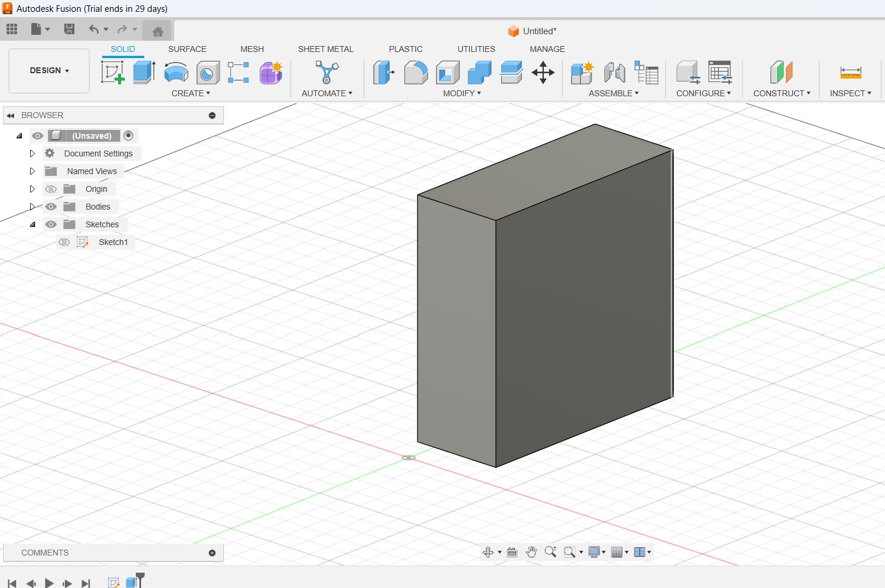The height and width of the screenshot is (588, 885).
Task: Select the Construct offset plane icon
Action: (x=781, y=73)
